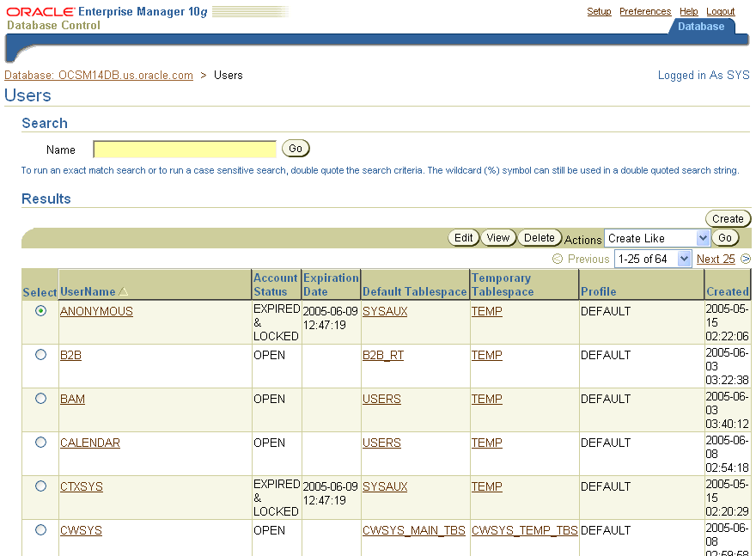Click the Edit user button
This screenshot has width=756, height=556.
[x=464, y=238]
